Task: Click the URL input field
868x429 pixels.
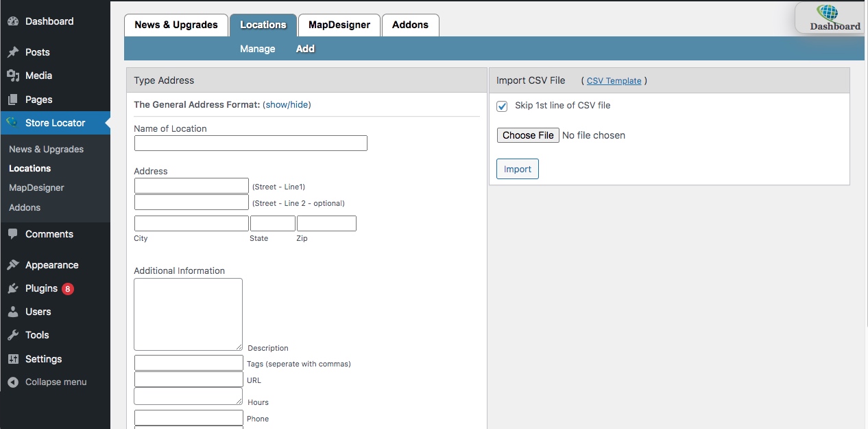Action: click(189, 380)
